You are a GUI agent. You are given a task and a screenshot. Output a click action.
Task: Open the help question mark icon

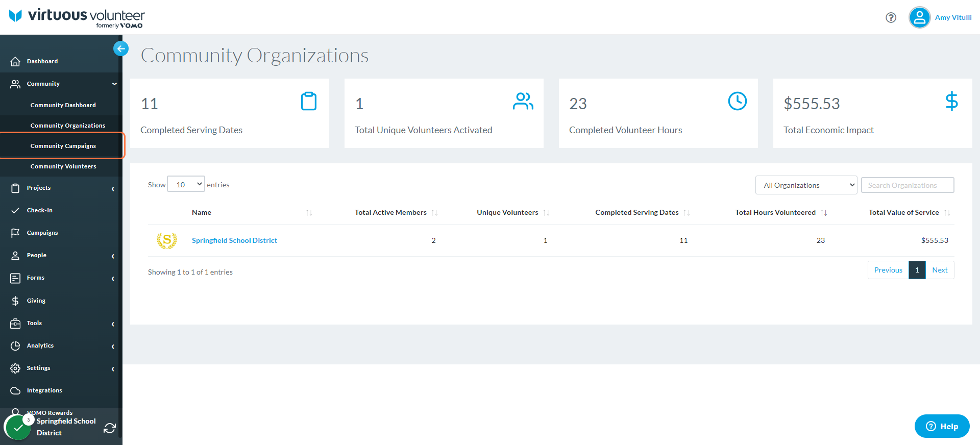pyautogui.click(x=891, y=18)
